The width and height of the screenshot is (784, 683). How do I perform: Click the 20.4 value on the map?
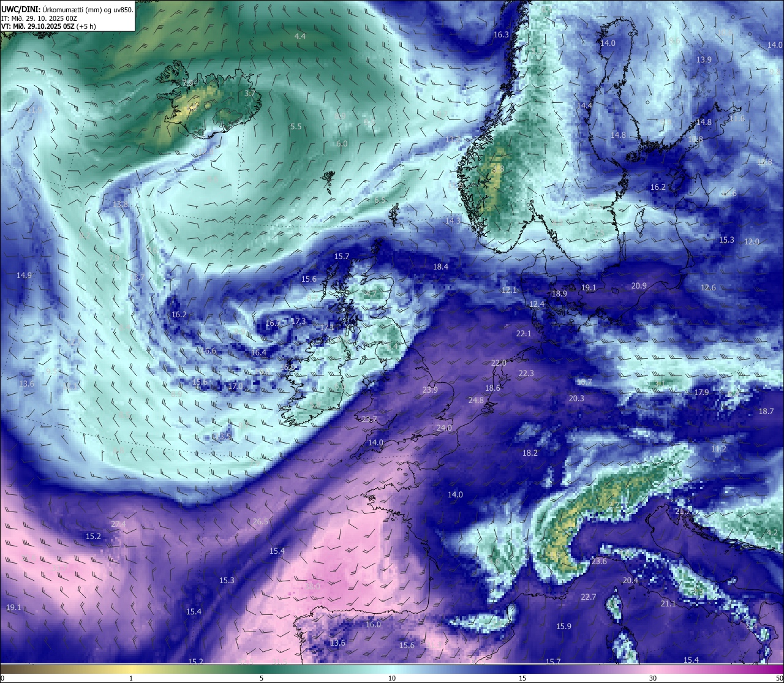click(630, 581)
